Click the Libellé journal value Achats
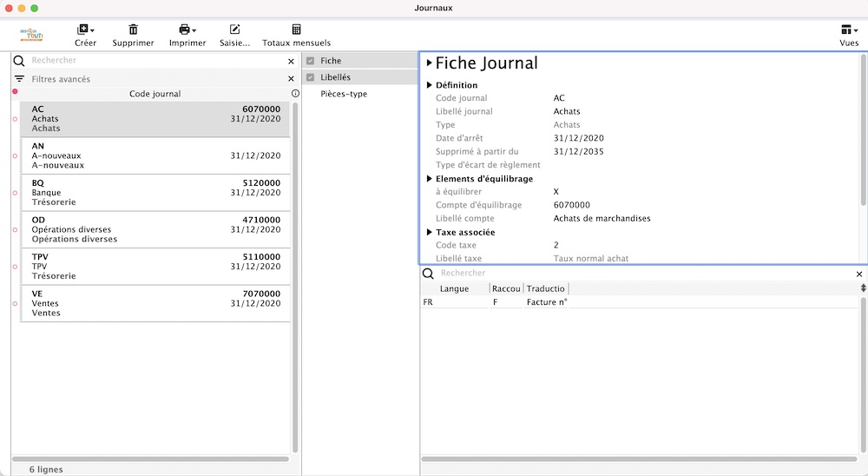Image resolution: width=868 pixels, height=476 pixels. tap(567, 111)
